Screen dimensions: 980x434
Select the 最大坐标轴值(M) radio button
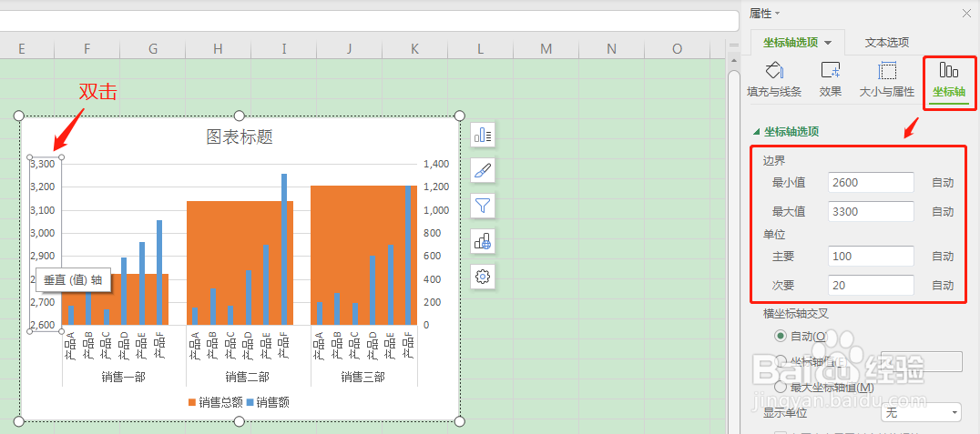(780, 388)
